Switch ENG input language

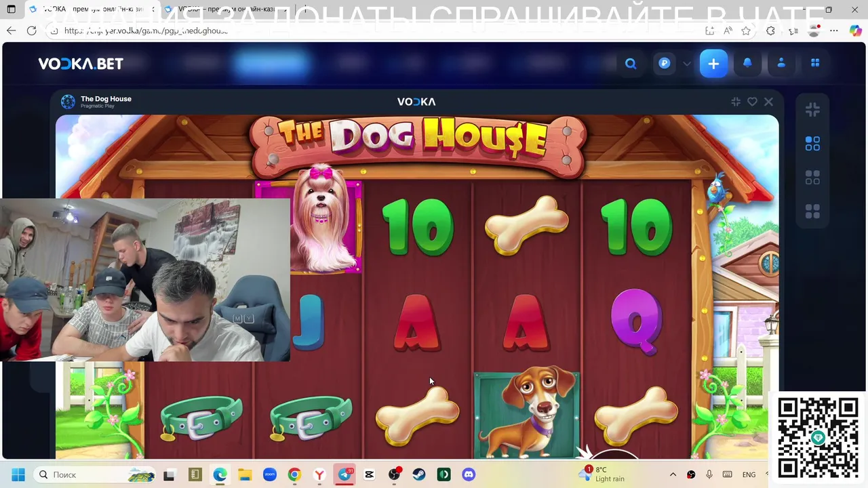click(749, 474)
